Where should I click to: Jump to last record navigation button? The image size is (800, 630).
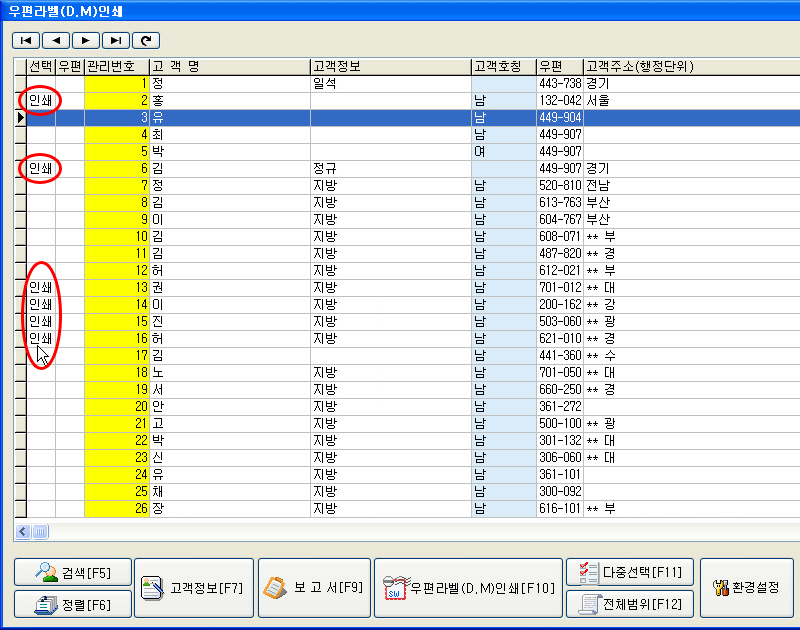[x=116, y=40]
